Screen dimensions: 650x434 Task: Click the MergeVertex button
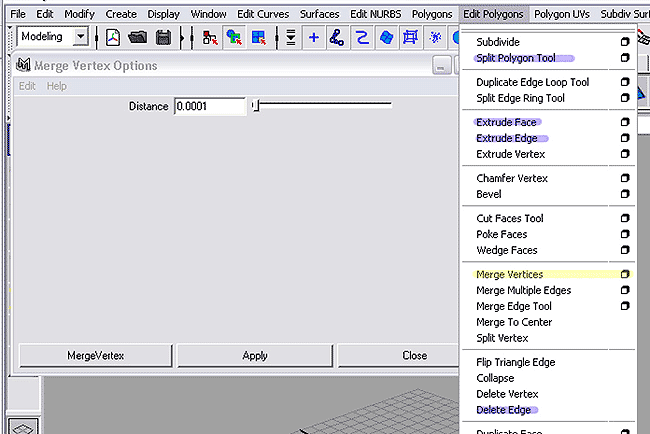(x=95, y=356)
